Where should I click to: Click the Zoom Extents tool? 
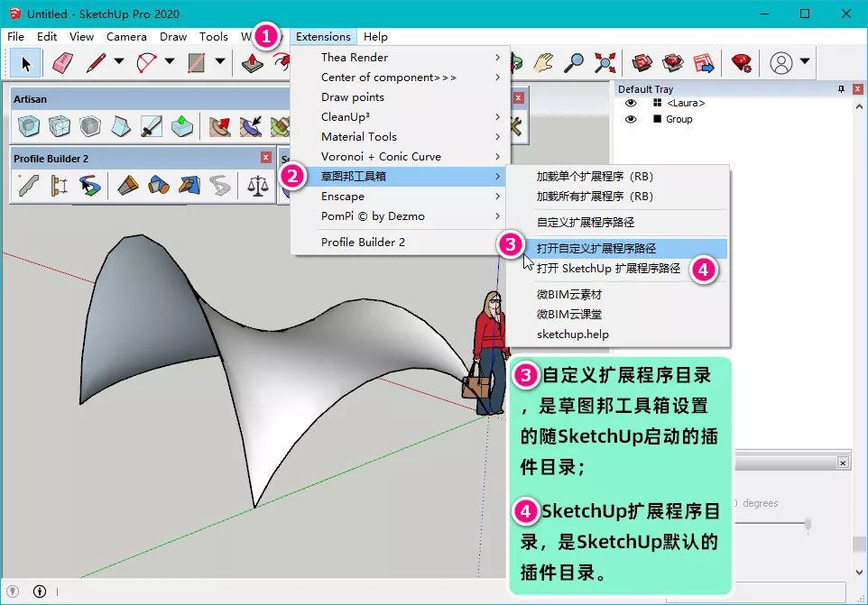[605, 63]
